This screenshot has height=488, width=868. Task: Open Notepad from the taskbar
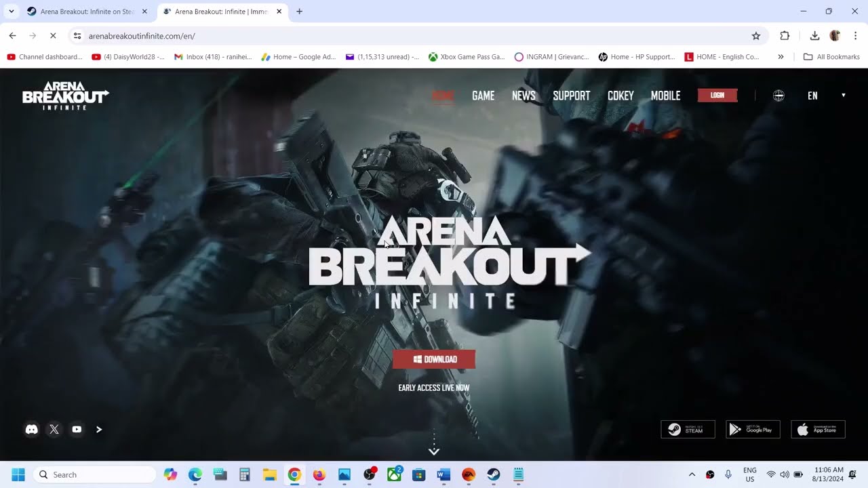point(519,474)
